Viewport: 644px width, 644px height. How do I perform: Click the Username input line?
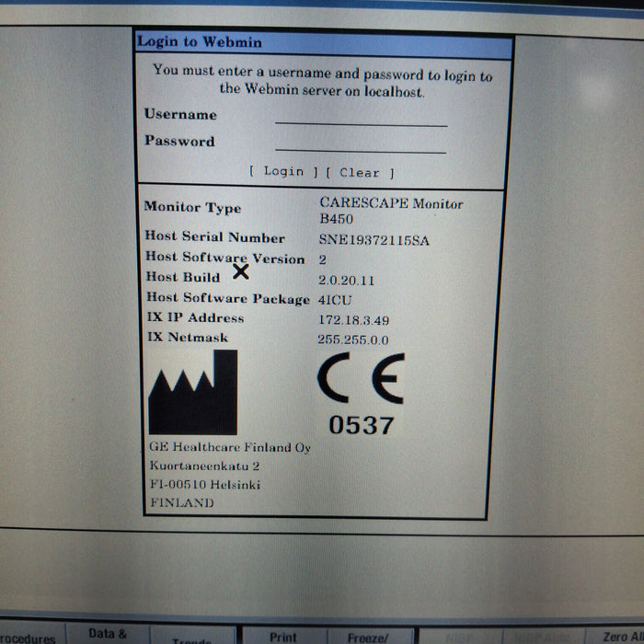pos(361,118)
